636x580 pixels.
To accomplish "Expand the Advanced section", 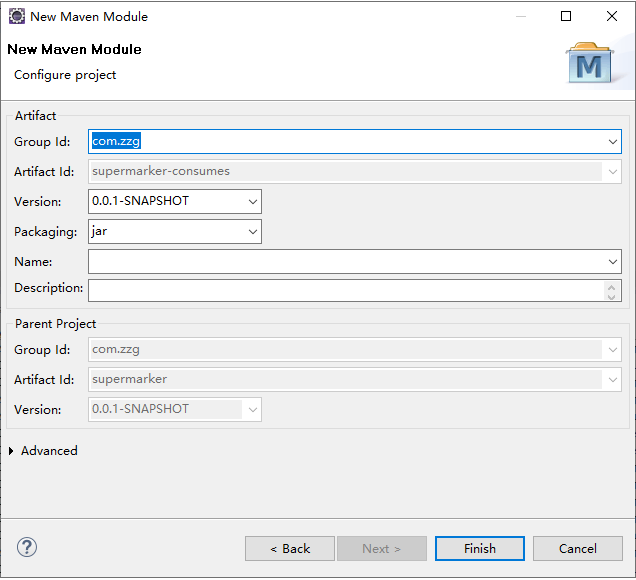I will point(11,451).
